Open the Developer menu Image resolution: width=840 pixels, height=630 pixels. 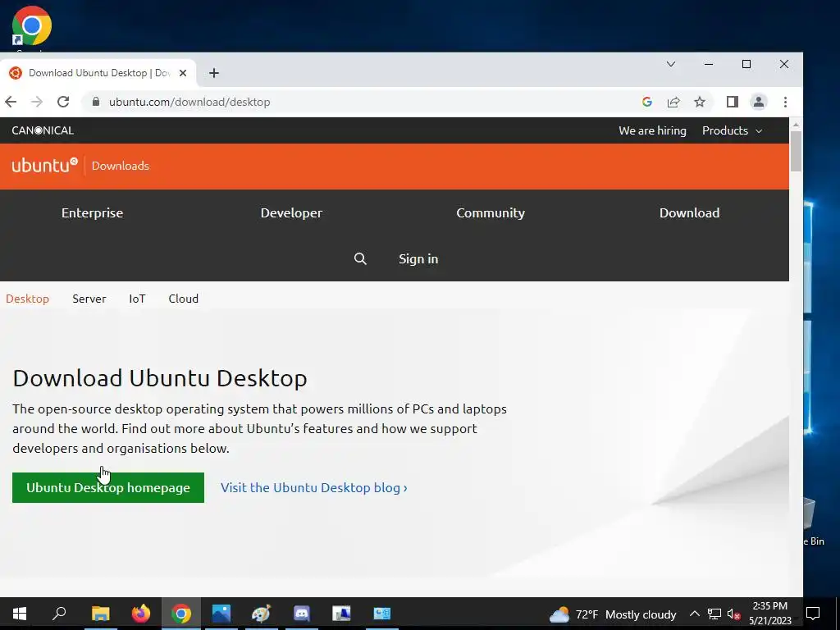coord(291,212)
